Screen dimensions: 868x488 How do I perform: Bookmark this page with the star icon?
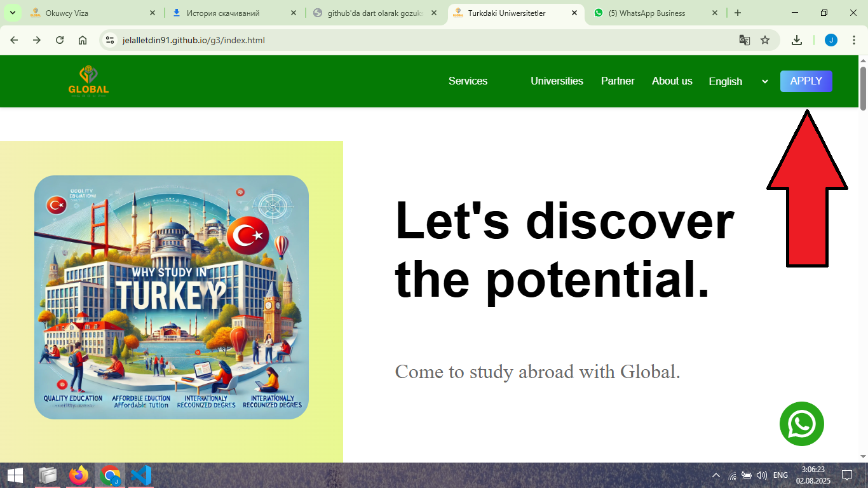(x=765, y=40)
